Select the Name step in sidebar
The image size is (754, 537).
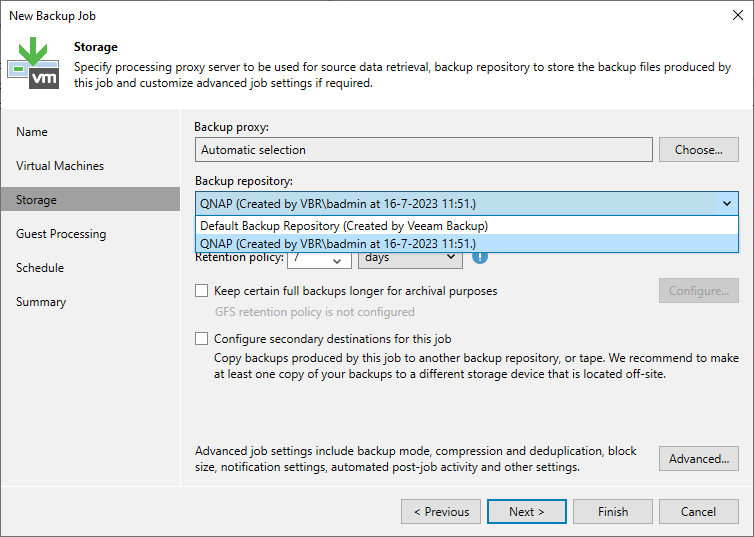pos(32,132)
